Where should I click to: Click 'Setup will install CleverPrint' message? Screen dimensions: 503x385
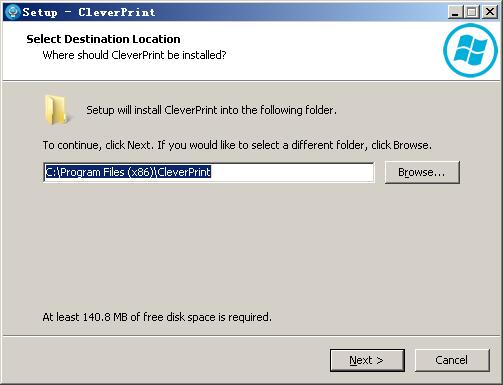[211, 110]
